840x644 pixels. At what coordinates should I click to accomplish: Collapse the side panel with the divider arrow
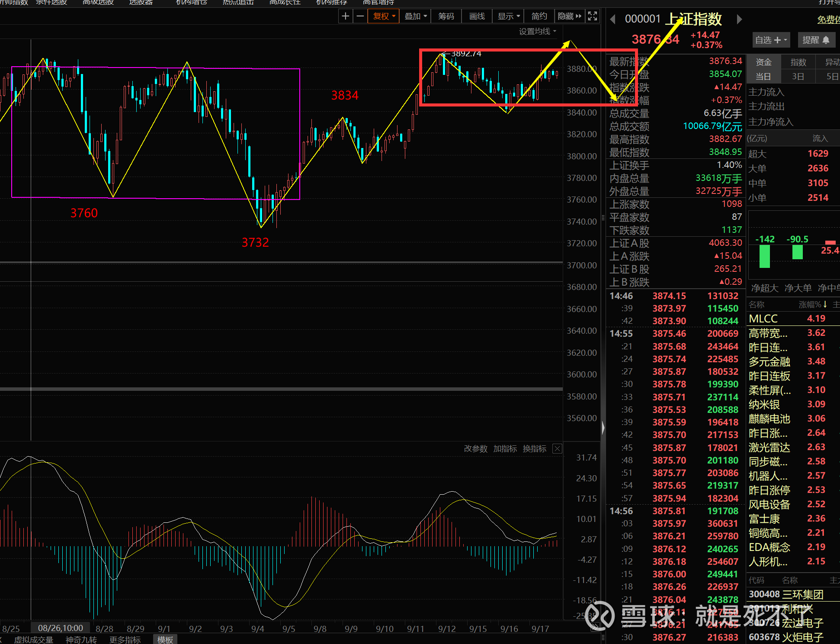coord(603,428)
